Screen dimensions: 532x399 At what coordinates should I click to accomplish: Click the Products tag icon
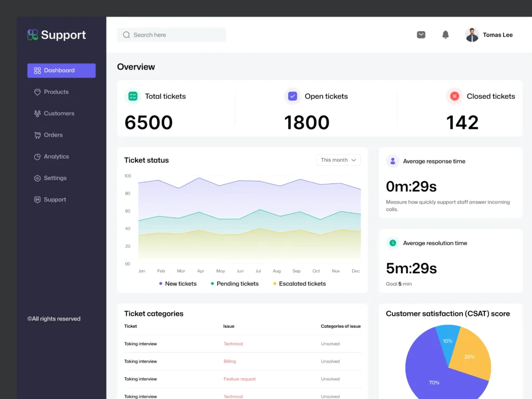(37, 92)
